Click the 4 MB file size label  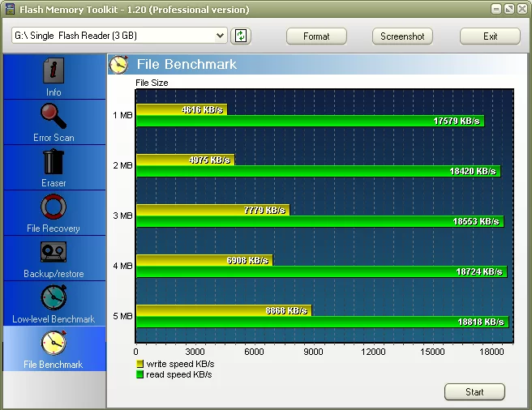pos(122,266)
